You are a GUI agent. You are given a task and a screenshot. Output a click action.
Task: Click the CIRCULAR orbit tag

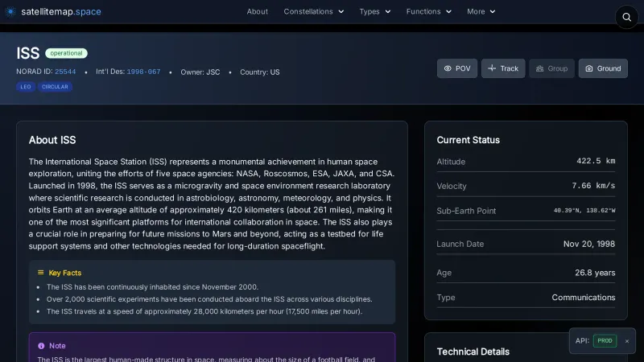click(55, 87)
